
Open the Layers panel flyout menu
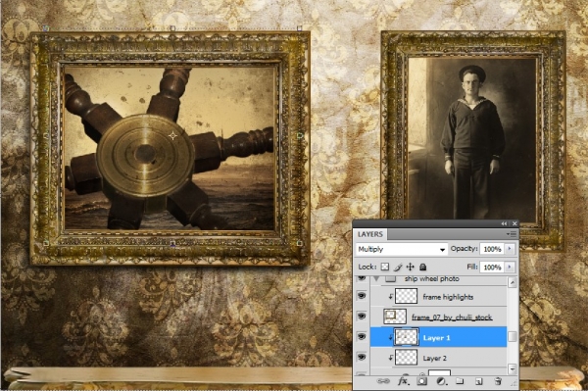(512, 234)
